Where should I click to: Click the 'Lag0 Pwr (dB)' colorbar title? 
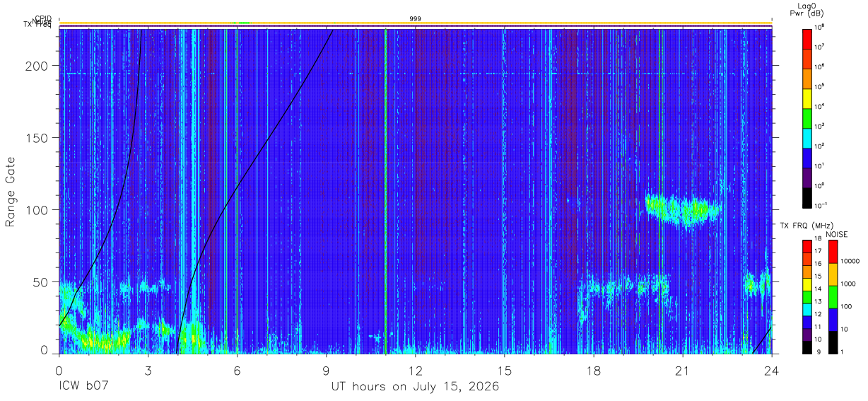(x=807, y=9)
